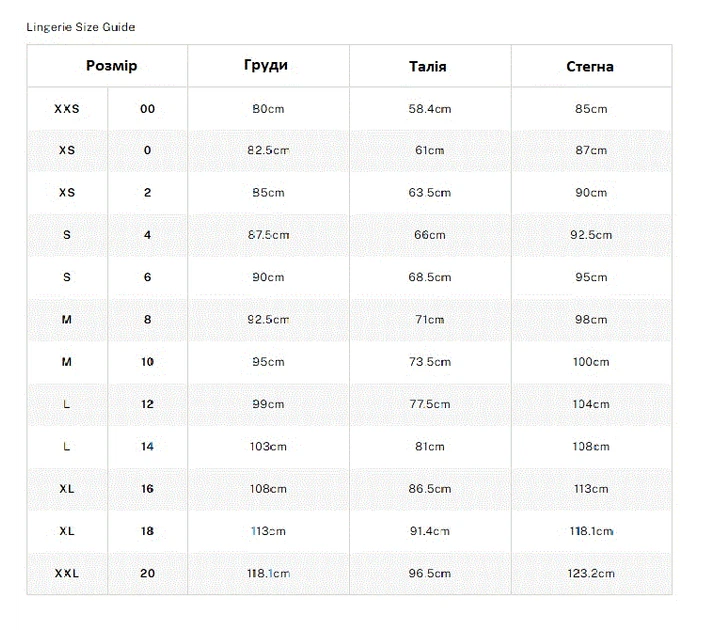Image resolution: width=715 pixels, height=630 pixels.
Task: Click the size 6 cell
Action: pos(147,277)
